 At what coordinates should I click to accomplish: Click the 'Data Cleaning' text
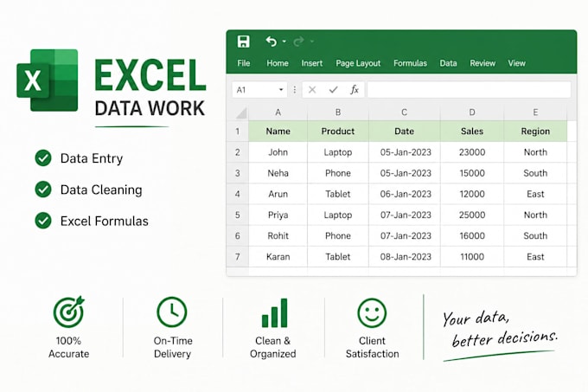point(101,190)
